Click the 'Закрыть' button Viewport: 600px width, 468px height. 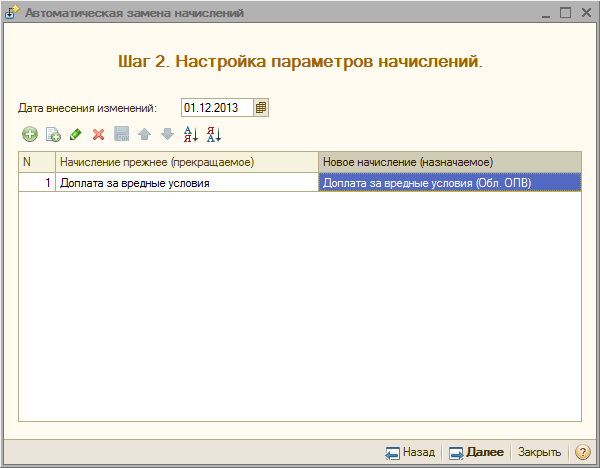tap(539, 452)
